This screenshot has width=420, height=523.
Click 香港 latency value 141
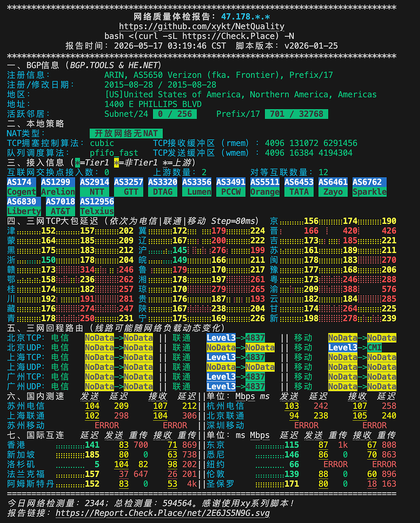point(92,445)
